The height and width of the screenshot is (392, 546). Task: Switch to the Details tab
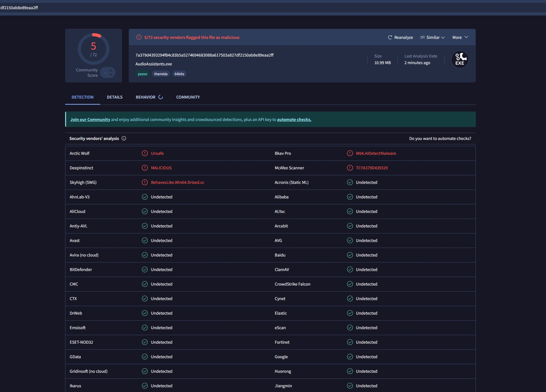pyautogui.click(x=114, y=97)
